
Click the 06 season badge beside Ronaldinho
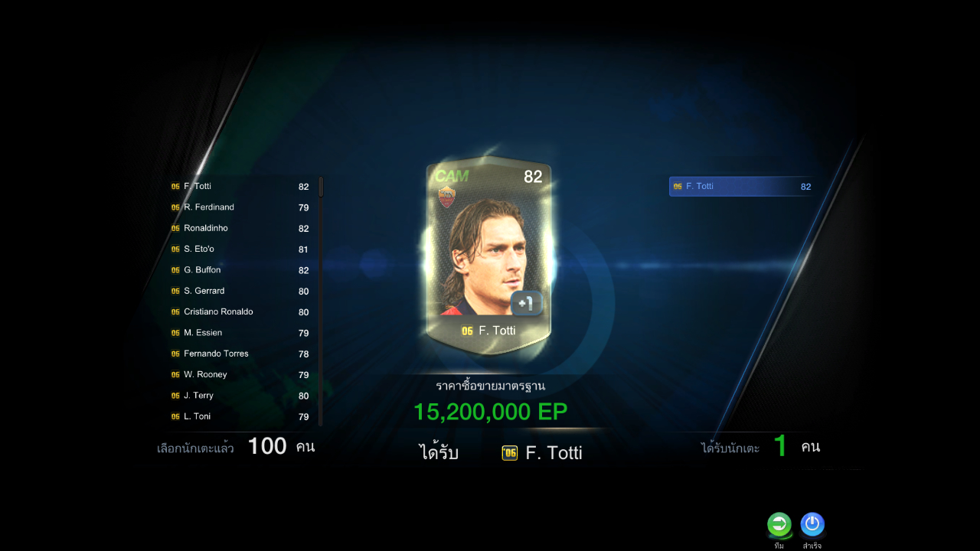click(x=175, y=228)
